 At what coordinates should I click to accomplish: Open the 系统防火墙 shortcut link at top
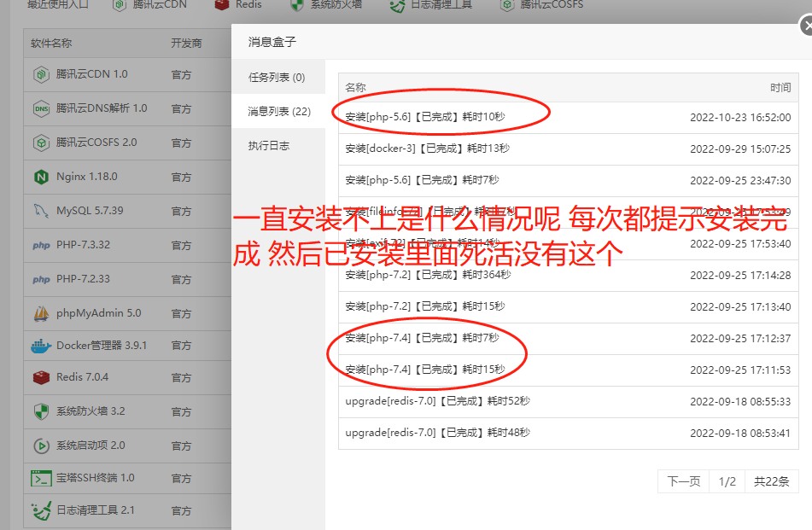click(336, 4)
